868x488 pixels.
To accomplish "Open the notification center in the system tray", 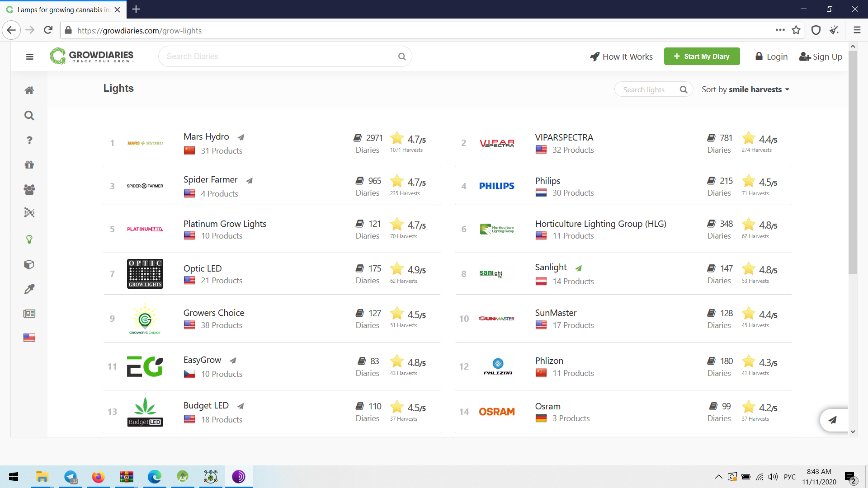I will pyautogui.click(x=850, y=477).
